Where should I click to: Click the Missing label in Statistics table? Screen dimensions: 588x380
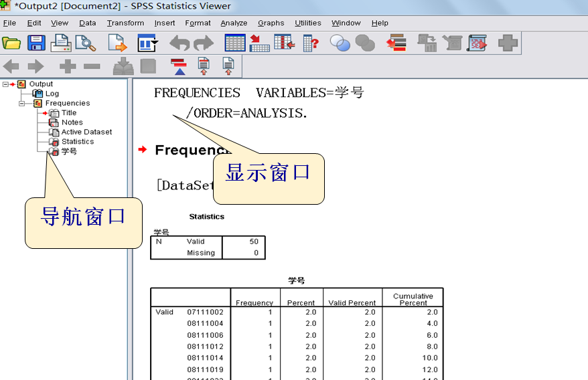pos(201,253)
